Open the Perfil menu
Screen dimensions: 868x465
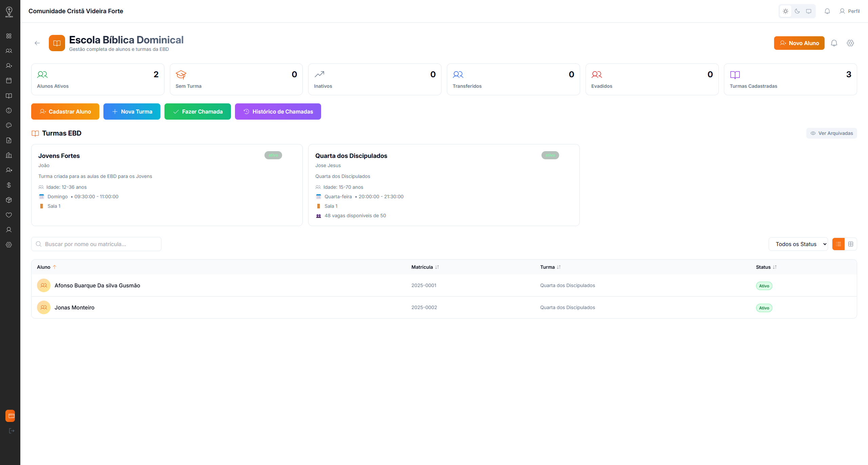tap(850, 11)
